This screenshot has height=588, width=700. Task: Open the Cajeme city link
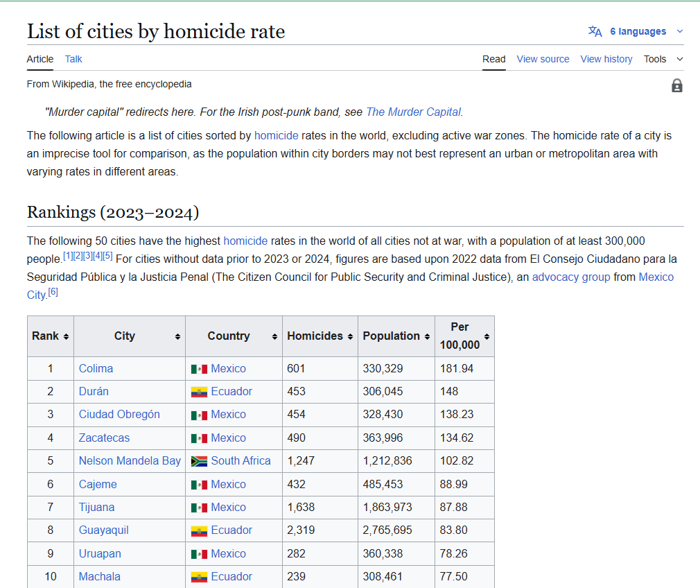[x=98, y=485]
